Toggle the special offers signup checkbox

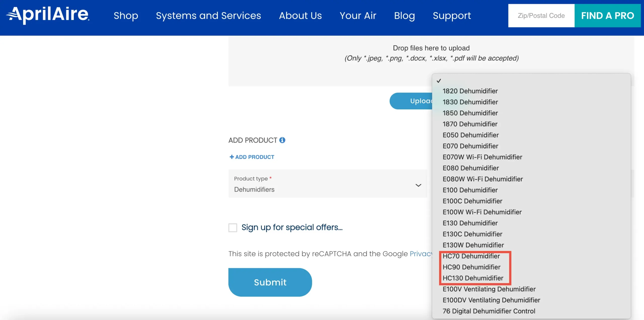(233, 227)
